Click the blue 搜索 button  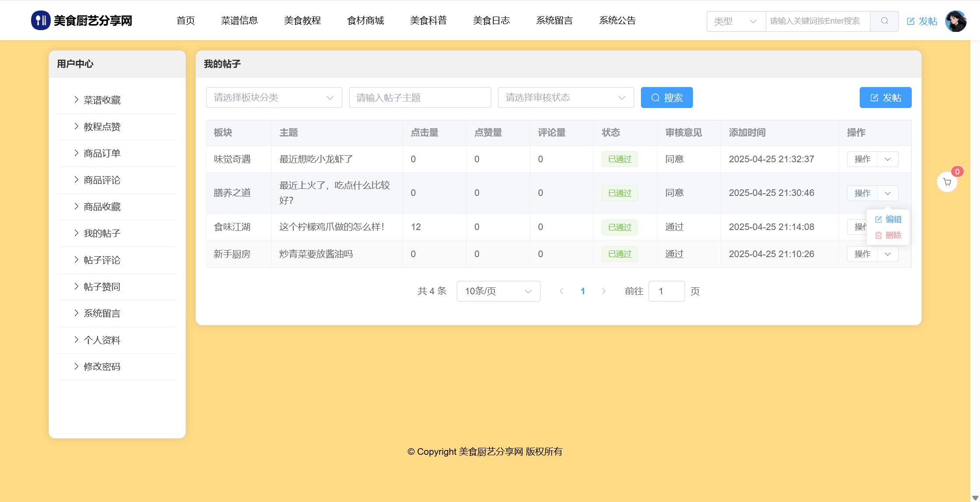(x=666, y=98)
